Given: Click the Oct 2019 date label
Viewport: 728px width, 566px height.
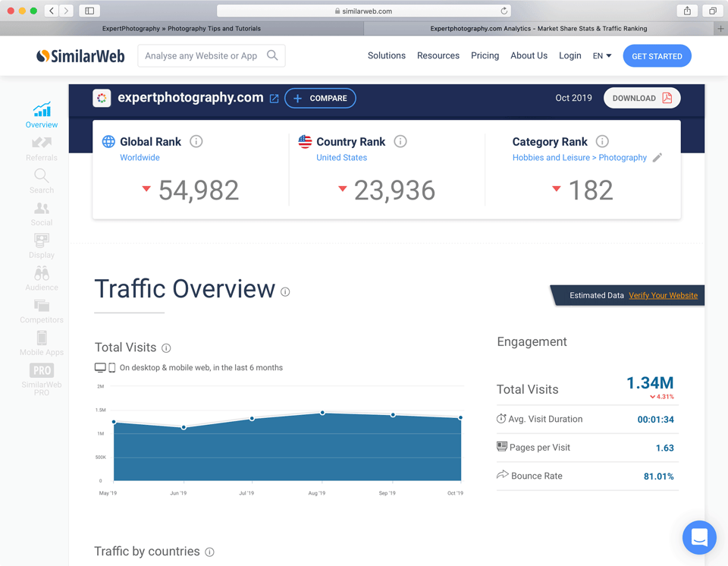Looking at the screenshot, I should coord(573,98).
